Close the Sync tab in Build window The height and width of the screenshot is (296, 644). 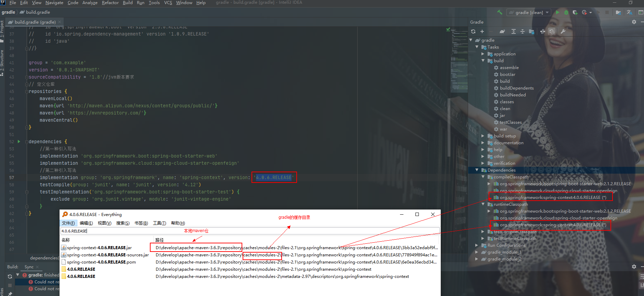[37, 267]
